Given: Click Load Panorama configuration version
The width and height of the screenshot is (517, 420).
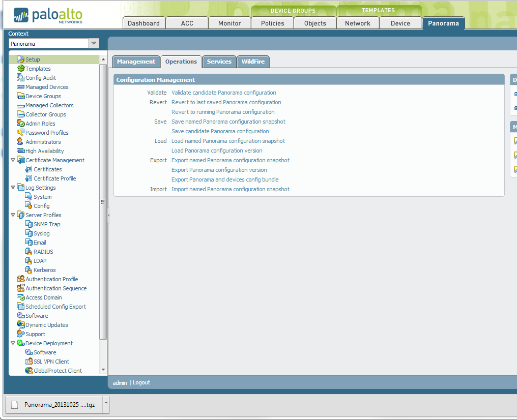Looking at the screenshot, I should (x=217, y=151).
